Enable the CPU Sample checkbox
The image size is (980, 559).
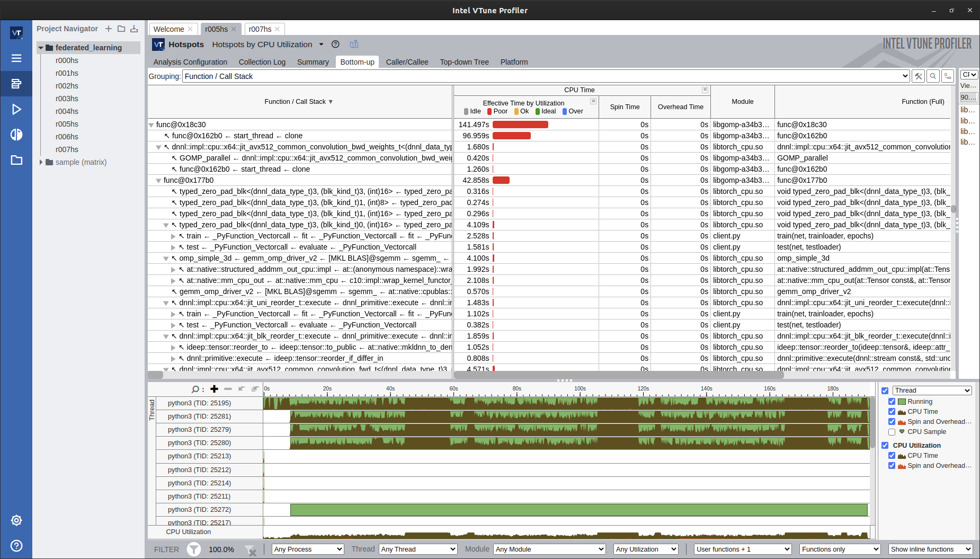pos(892,432)
